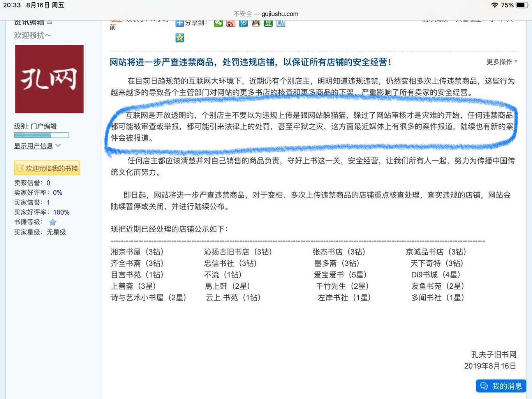Click the shop name 多闻书社（1星）
532x399 pixels.
coord(438,297)
